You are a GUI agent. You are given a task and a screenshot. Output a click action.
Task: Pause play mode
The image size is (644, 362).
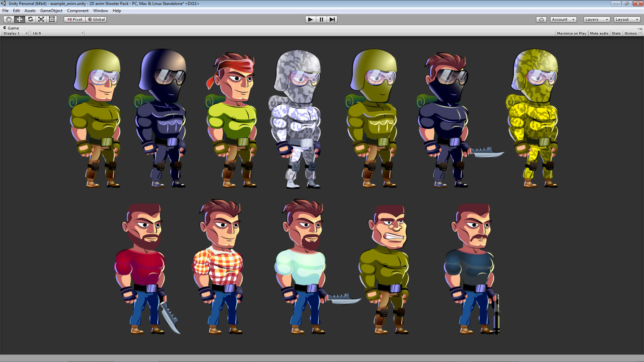tap(321, 19)
